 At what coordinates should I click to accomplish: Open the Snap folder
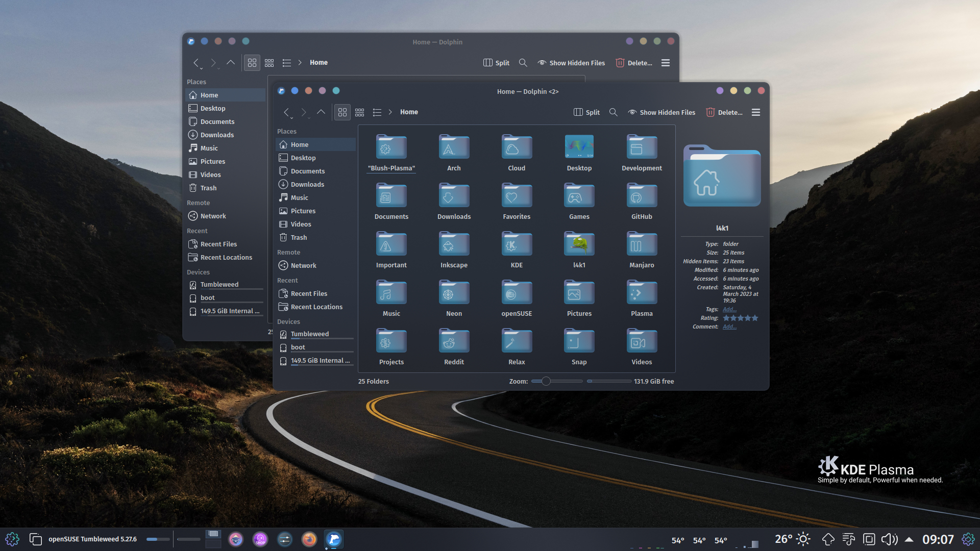[x=579, y=346]
